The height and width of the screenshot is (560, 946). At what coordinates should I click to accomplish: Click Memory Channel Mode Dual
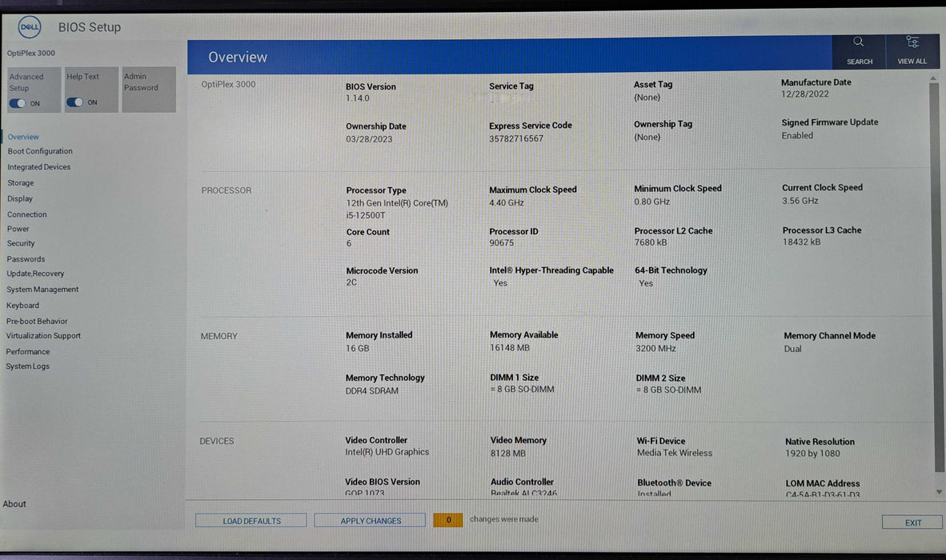pyautogui.click(x=793, y=349)
